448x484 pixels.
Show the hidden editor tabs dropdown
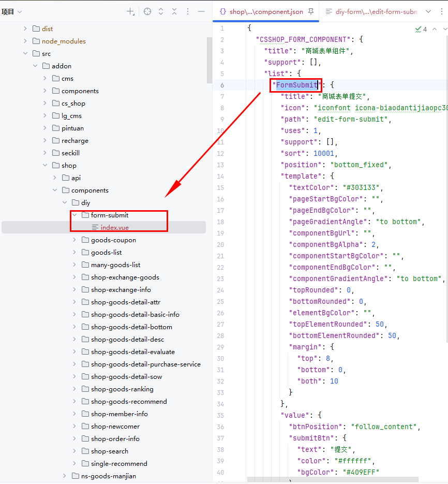click(428, 11)
